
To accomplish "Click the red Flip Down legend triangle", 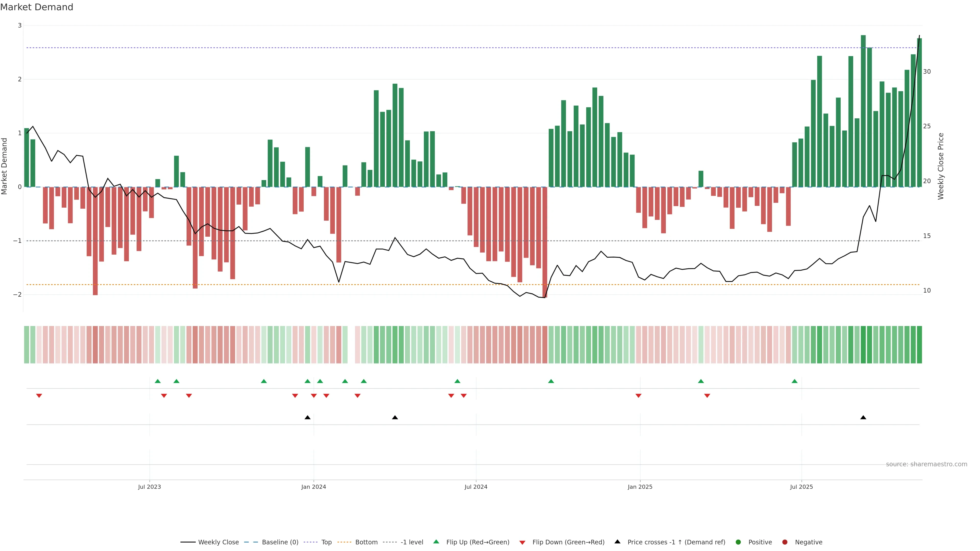I will [x=522, y=543].
